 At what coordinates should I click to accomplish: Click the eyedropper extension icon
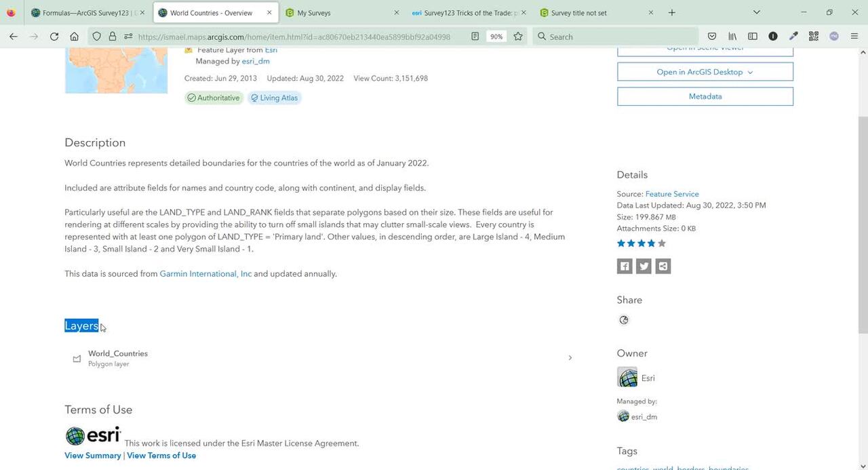[793, 37]
